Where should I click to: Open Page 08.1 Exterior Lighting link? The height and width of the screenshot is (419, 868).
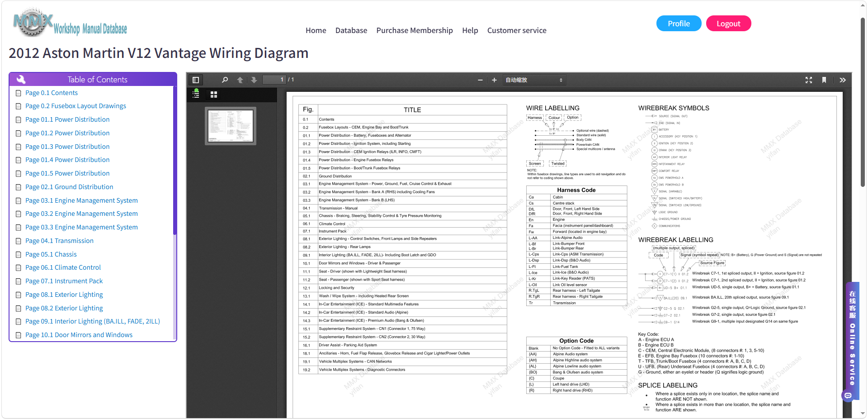click(64, 295)
